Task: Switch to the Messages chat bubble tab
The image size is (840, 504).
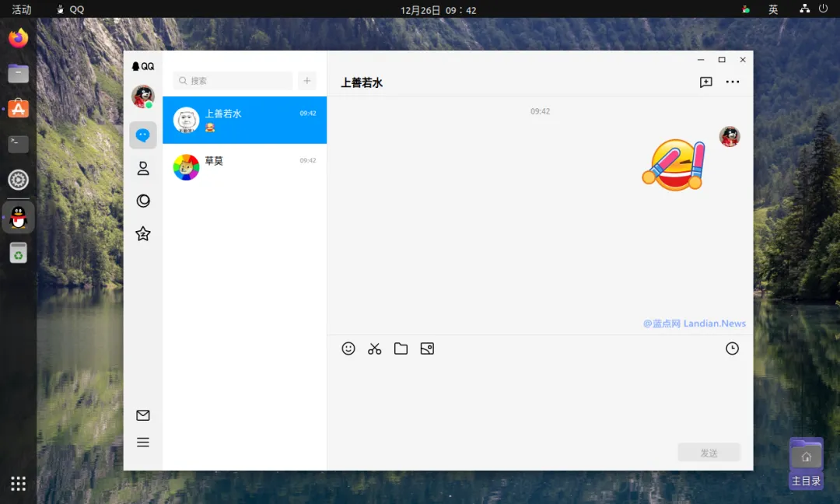Action: pyautogui.click(x=143, y=135)
